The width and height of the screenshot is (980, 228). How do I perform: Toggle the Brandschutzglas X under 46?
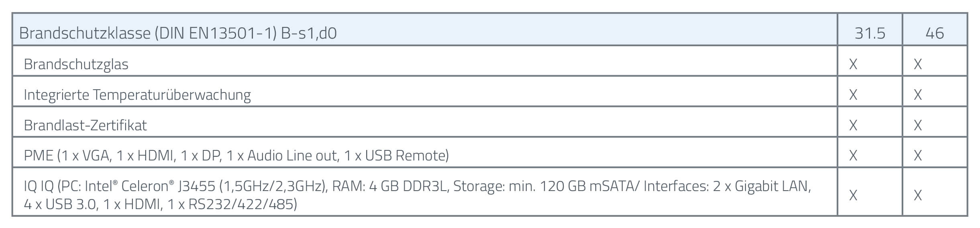click(918, 64)
